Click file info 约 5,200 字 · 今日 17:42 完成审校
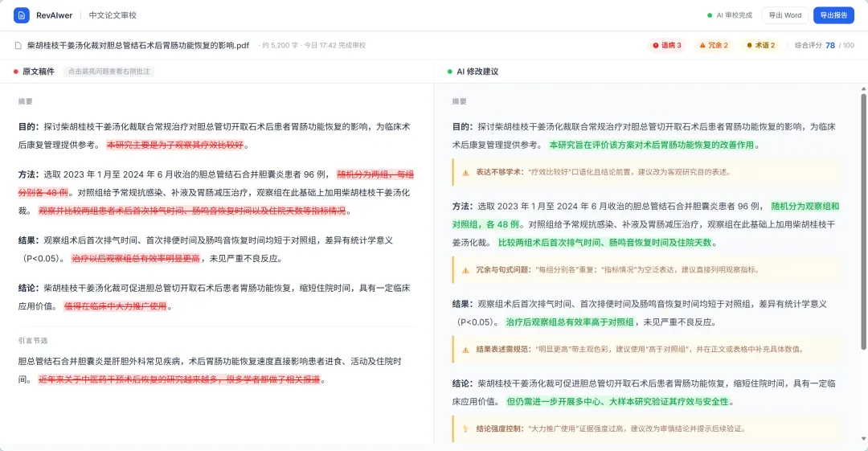 point(313,46)
